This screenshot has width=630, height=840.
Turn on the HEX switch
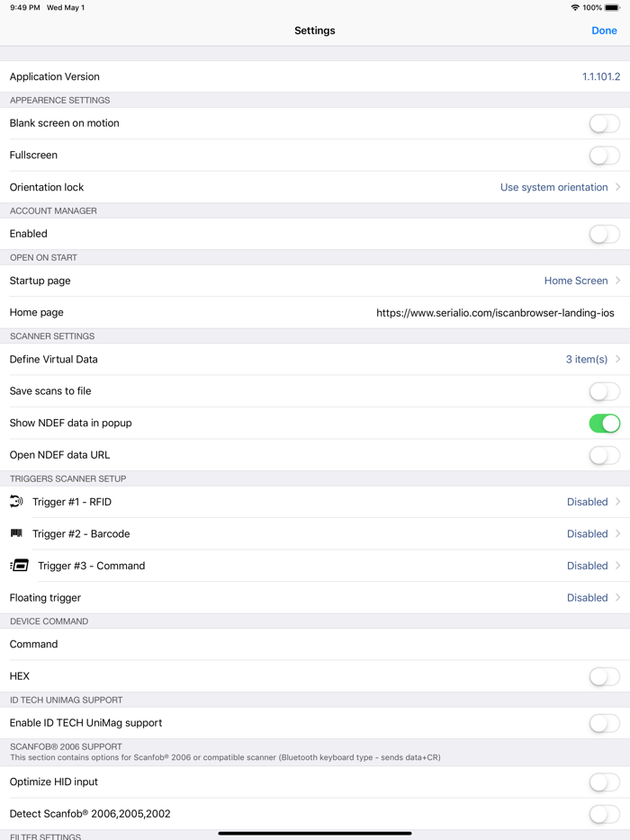click(x=604, y=675)
